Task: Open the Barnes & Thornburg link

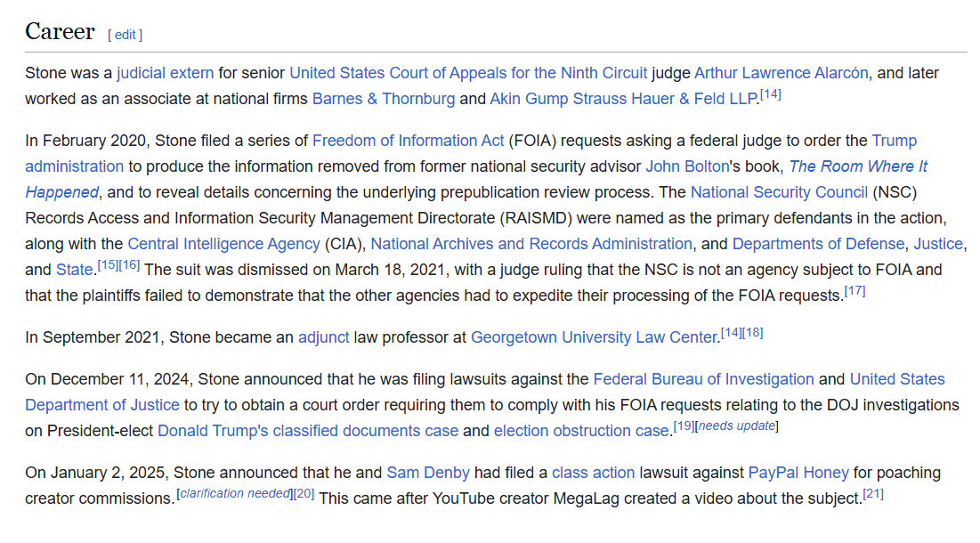Action: click(x=384, y=99)
